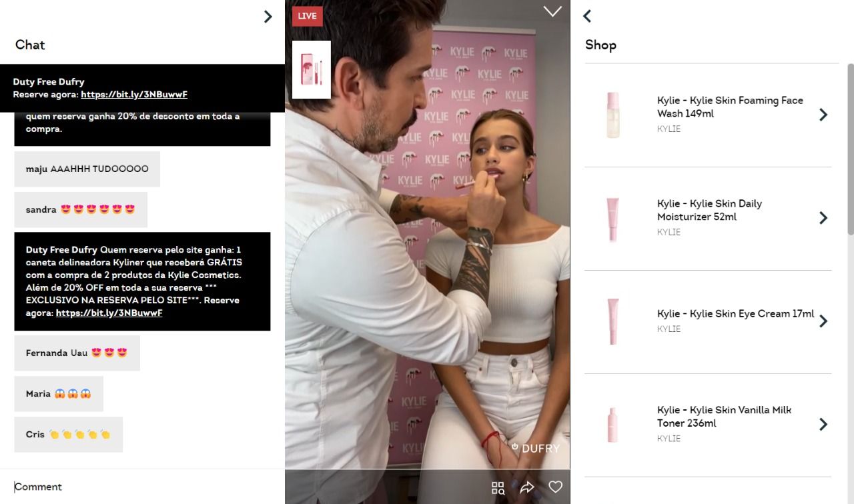Click the Shop panel heading
This screenshot has width=854, height=504.
pyautogui.click(x=600, y=45)
